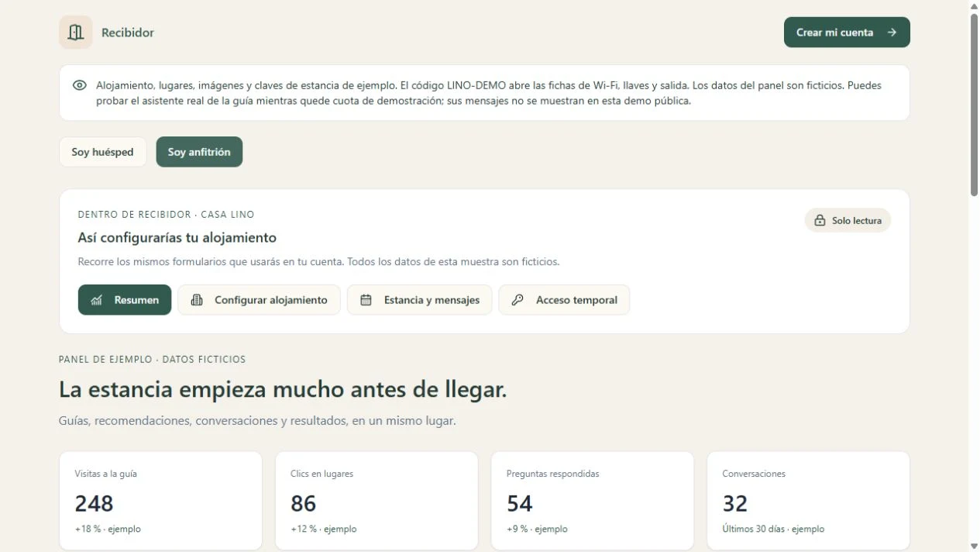980x552 pixels.
Task: Open the Configurar alojamiento tab
Action: pos(259,300)
